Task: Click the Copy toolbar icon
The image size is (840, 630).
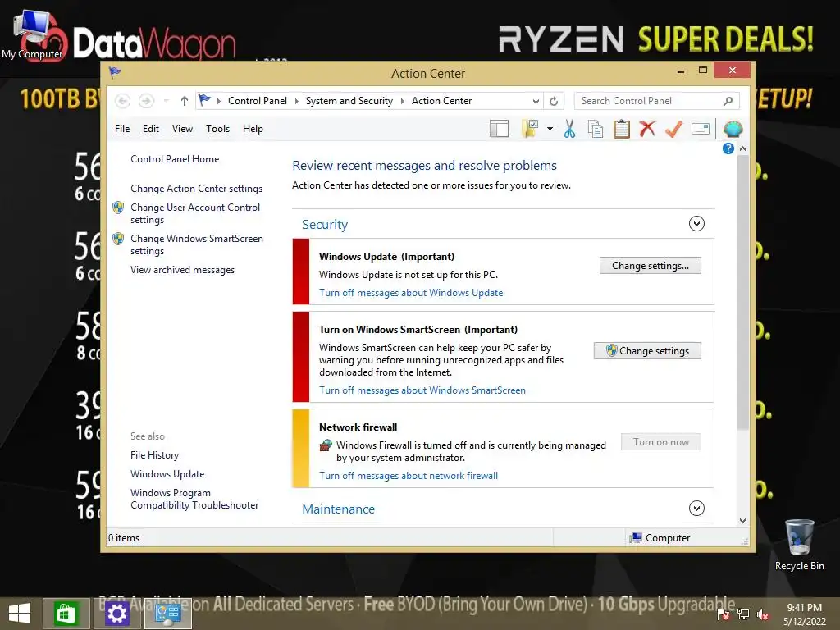Action: point(596,129)
